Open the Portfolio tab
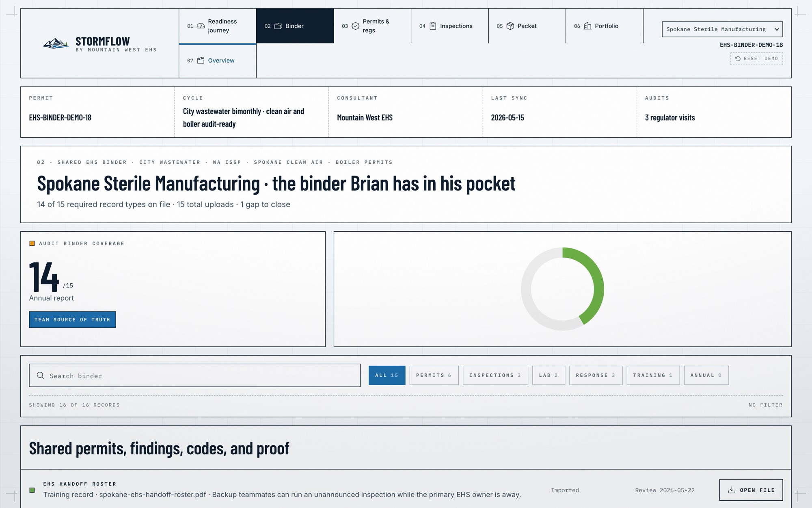812x508 pixels. pyautogui.click(x=605, y=26)
